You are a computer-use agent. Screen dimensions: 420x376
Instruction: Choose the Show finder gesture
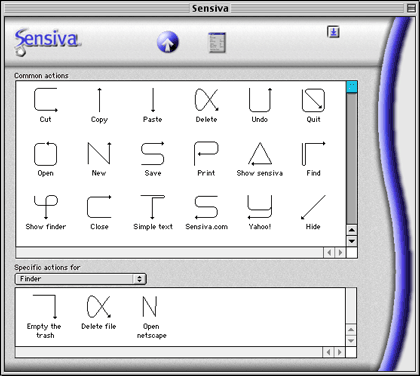[46, 207]
